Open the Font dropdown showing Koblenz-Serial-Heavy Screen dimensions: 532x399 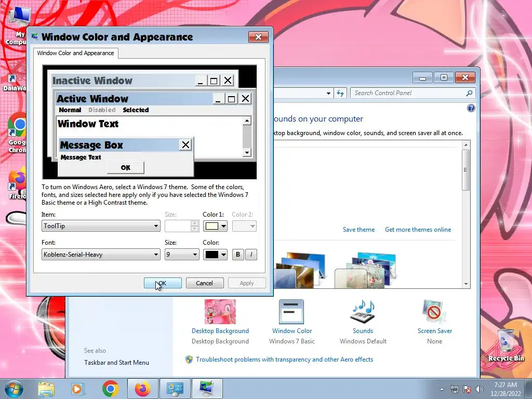point(101,255)
